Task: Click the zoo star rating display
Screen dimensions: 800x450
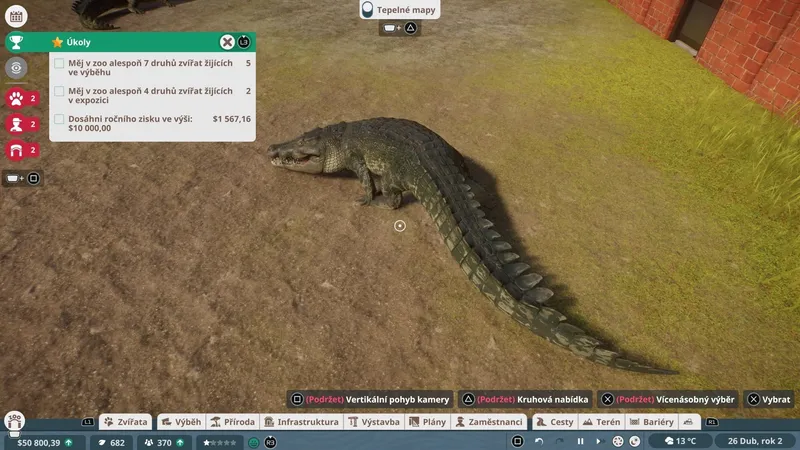Action: point(220,442)
